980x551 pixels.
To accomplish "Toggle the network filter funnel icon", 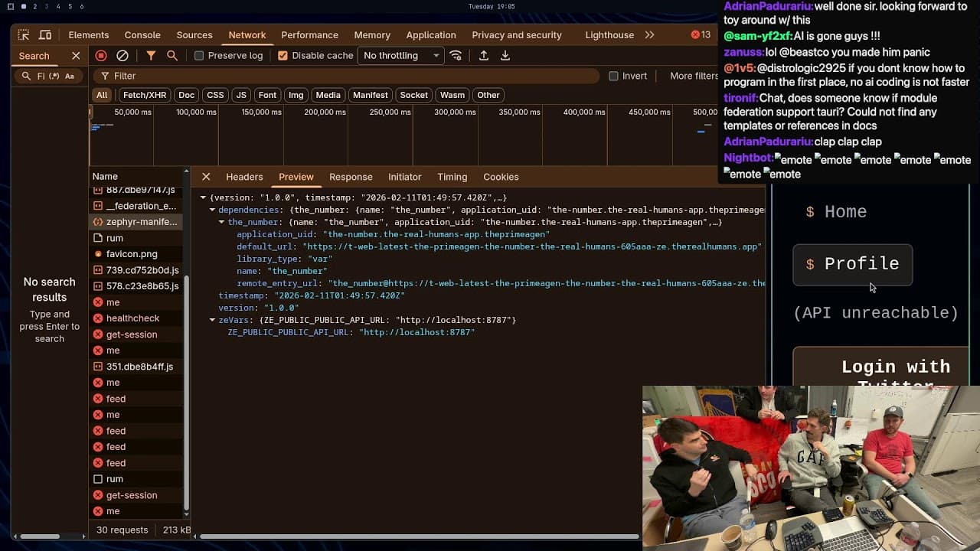I will [151, 56].
